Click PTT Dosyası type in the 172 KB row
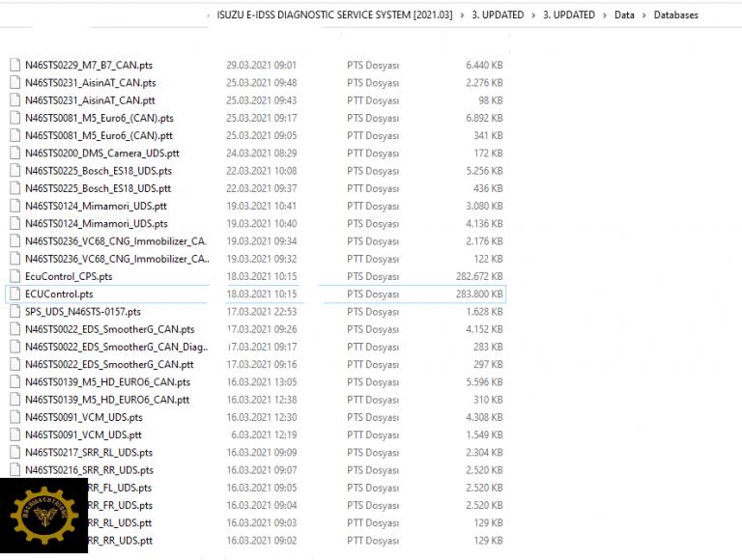Screen dimensions: 742x560 [373, 153]
